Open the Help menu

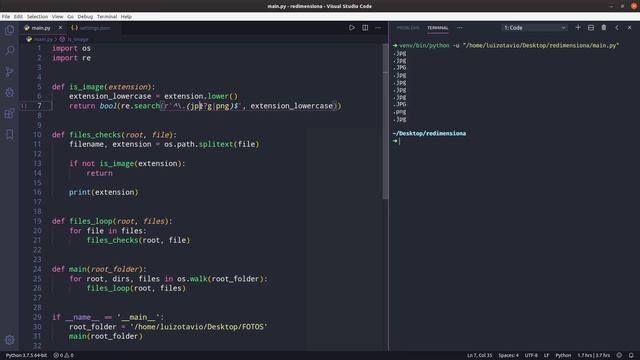pyautogui.click(x=126, y=17)
